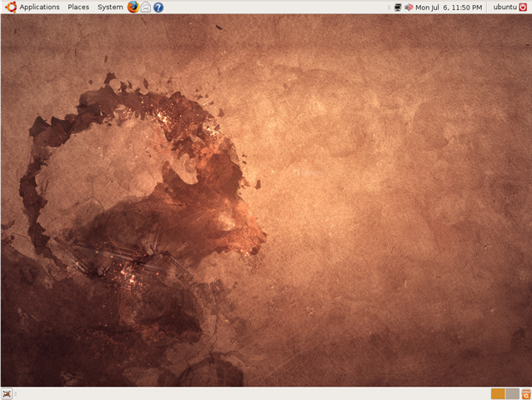
Task: Open the System menu
Action: (110, 7)
